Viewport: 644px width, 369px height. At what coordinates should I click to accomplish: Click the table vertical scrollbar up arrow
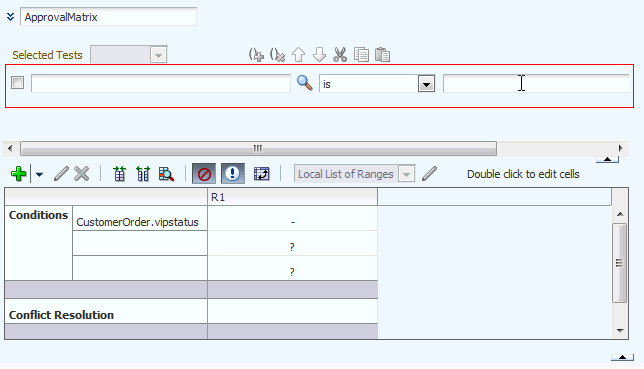click(620, 214)
